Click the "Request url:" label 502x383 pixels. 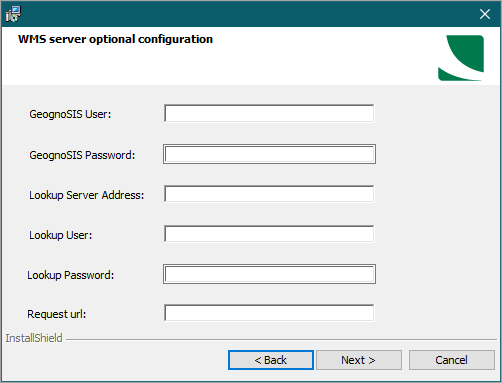pos(57,314)
